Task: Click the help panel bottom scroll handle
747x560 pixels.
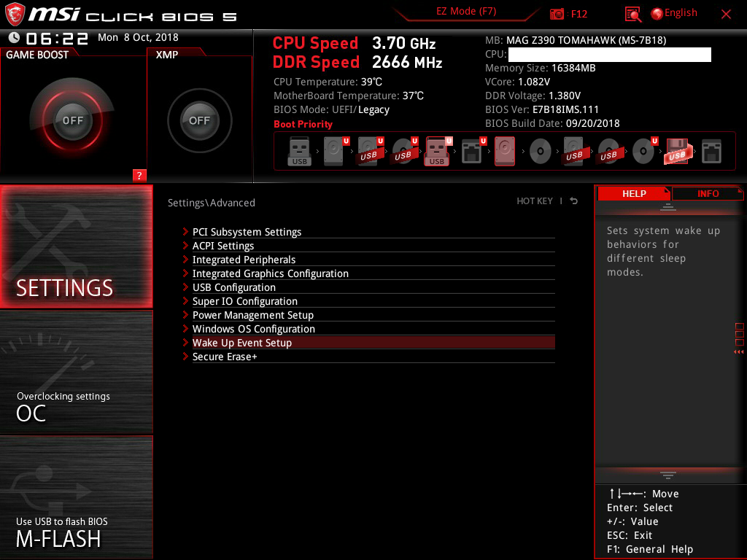Action: 668,475
